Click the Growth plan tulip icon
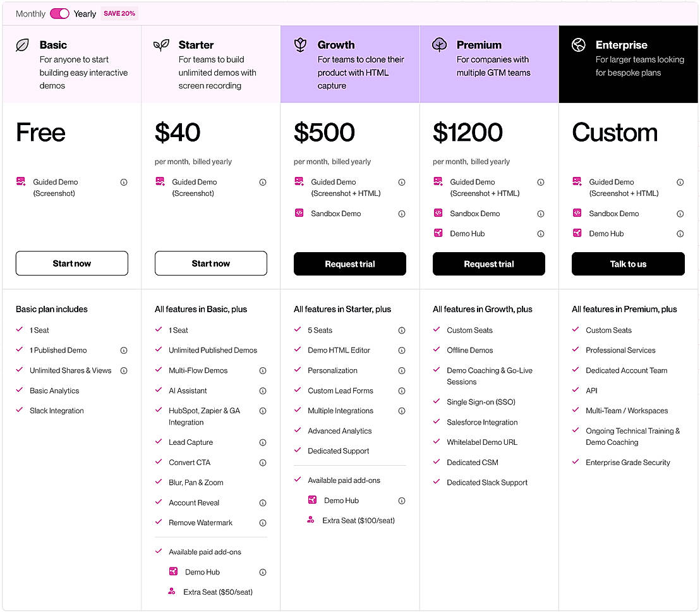 pos(301,45)
